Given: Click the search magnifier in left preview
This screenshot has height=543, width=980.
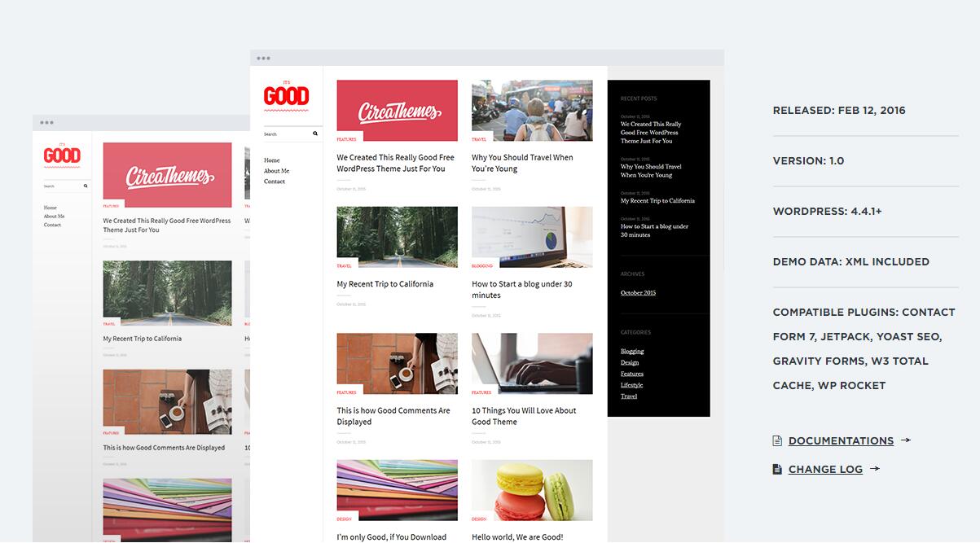Looking at the screenshot, I should [x=85, y=186].
